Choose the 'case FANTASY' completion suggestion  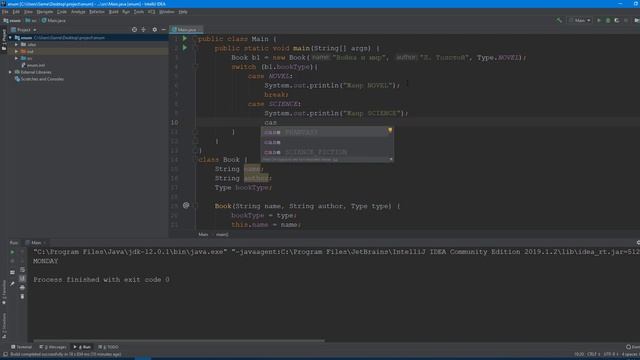(x=327, y=132)
